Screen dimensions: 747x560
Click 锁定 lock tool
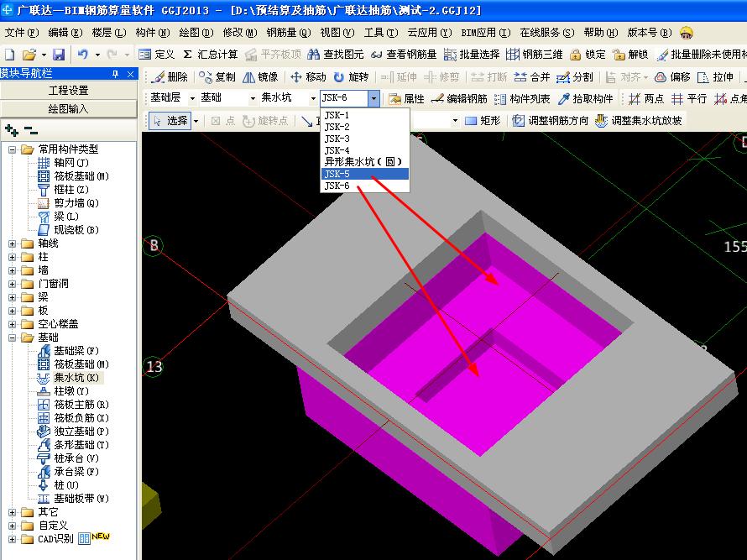(x=588, y=55)
